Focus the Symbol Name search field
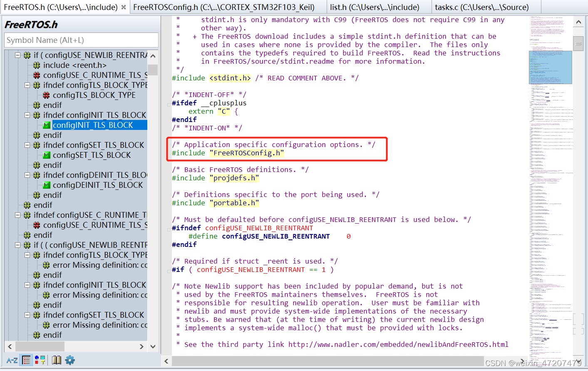The height and width of the screenshot is (371, 588). pos(81,40)
